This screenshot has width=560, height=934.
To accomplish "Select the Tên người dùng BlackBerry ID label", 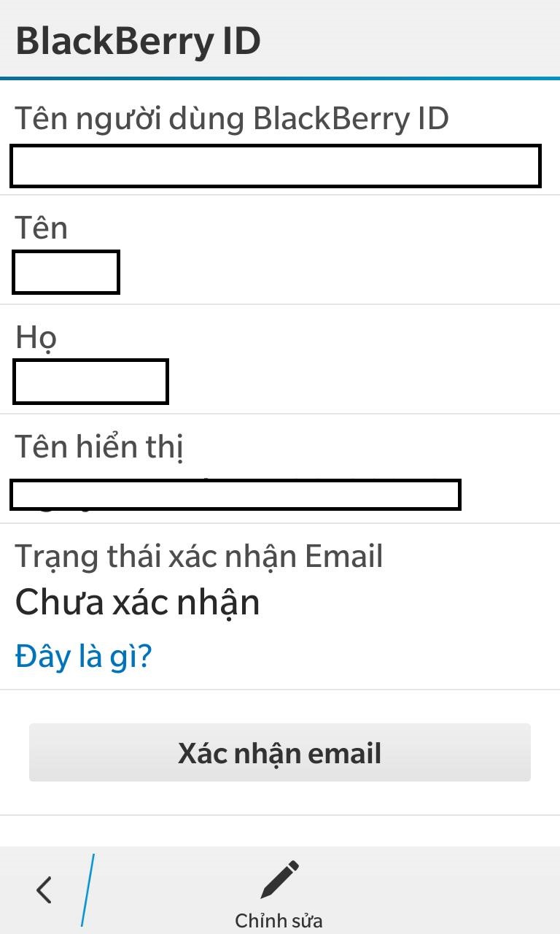I will click(232, 119).
